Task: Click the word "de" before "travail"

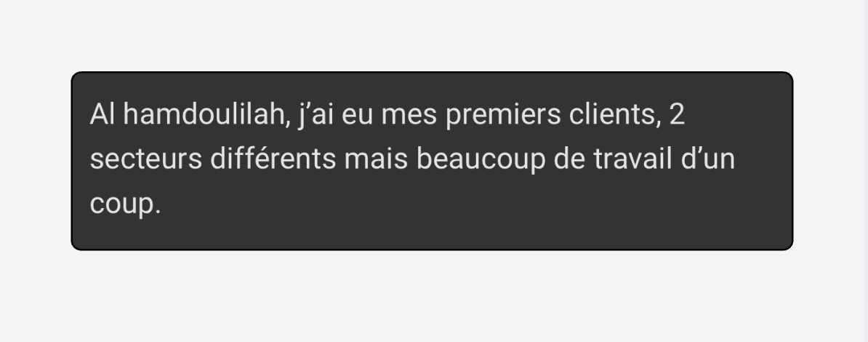Action: pyautogui.click(x=570, y=159)
